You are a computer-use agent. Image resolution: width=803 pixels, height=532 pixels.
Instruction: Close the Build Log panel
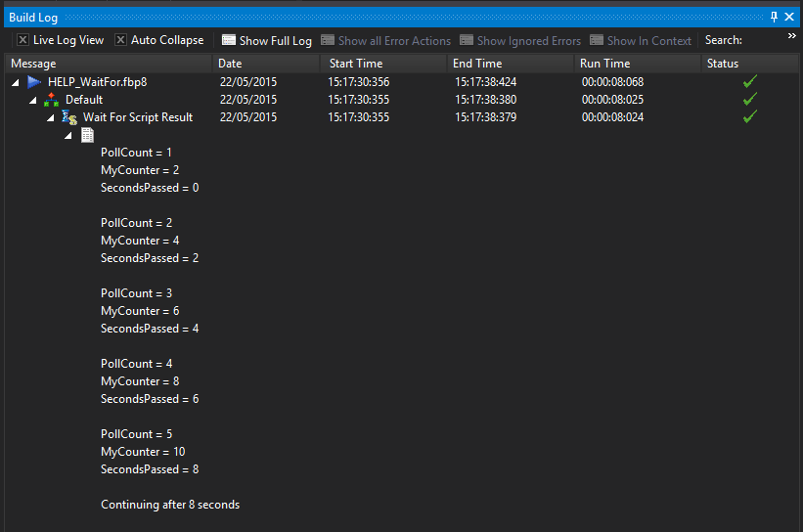coord(789,17)
